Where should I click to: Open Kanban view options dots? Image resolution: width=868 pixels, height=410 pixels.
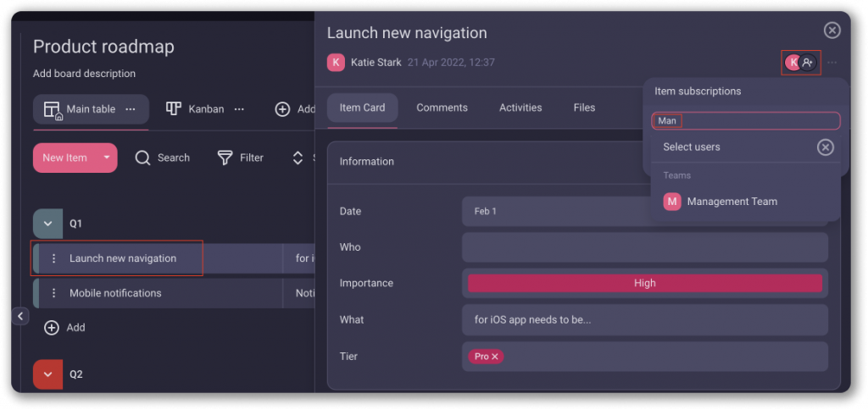239,109
